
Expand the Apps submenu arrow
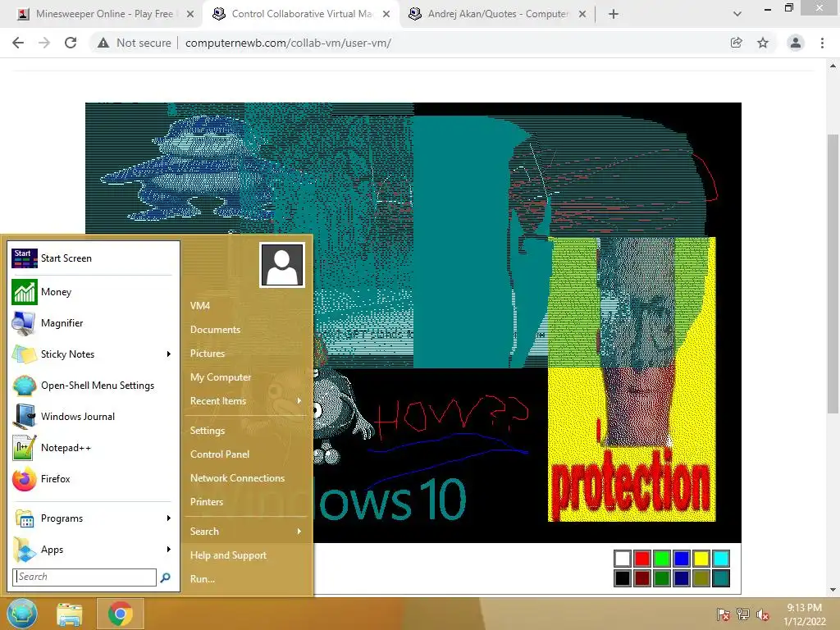[x=169, y=549]
